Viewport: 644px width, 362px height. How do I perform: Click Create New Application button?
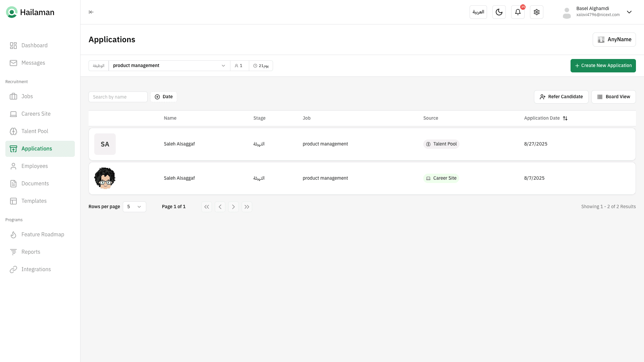(x=603, y=66)
